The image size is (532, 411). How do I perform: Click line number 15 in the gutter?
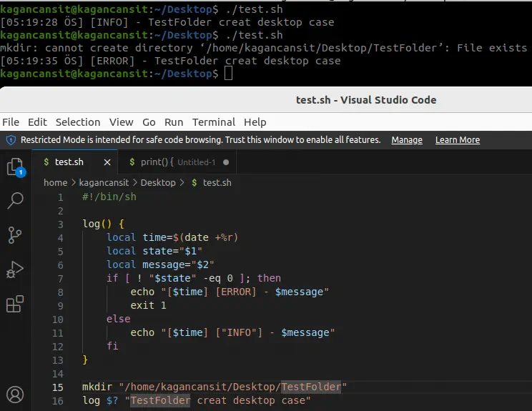point(58,387)
